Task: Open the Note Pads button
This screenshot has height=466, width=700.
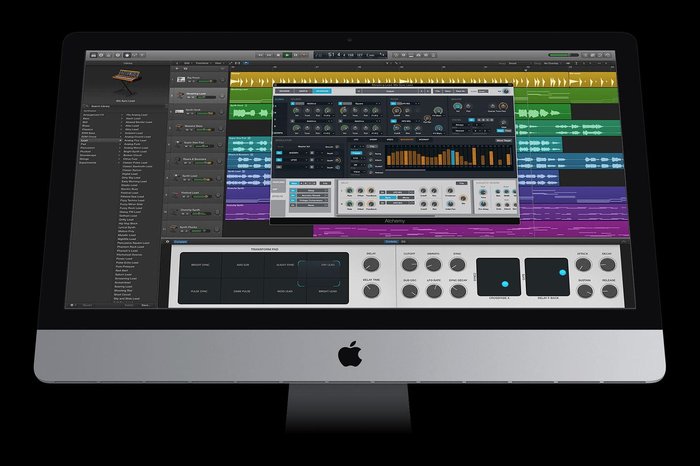Action: tap(593, 55)
